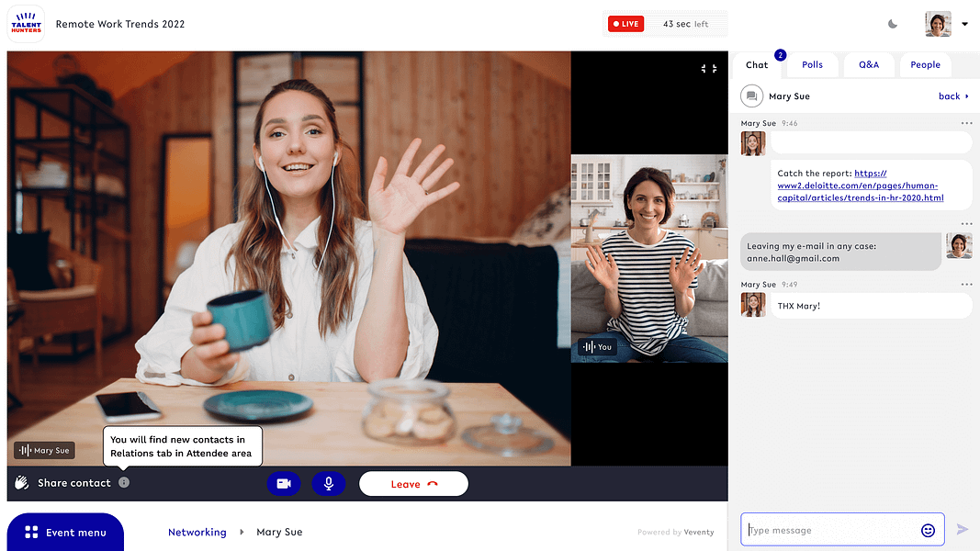
Task: Toggle dark mode moon icon
Action: [x=893, y=24]
